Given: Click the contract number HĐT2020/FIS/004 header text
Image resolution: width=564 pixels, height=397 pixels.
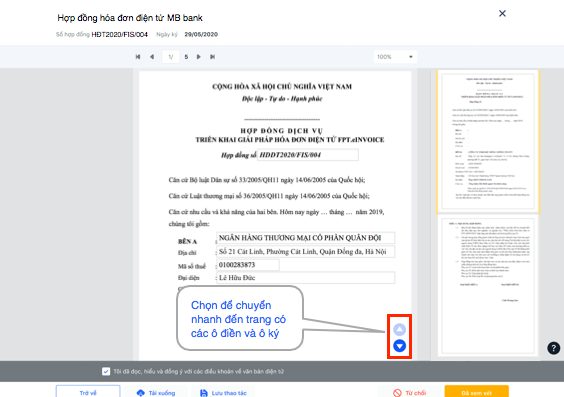Looking at the screenshot, I should [x=119, y=35].
